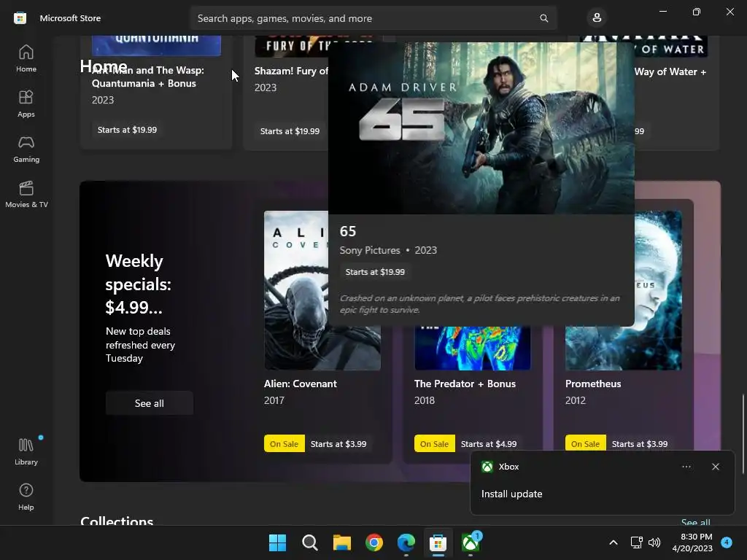Open Xbox notification options menu
The height and width of the screenshot is (560, 747).
coord(686,467)
